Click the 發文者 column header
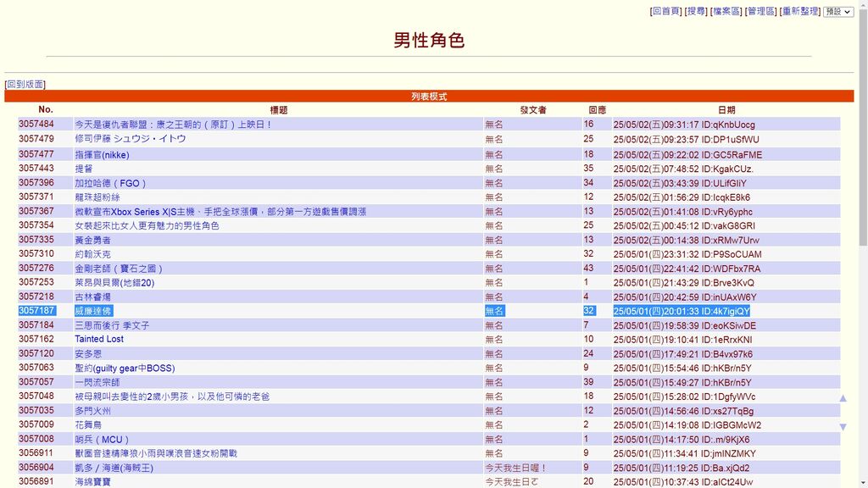The width and height of the screenshot is (868, 488). click(x=533, y=110)
